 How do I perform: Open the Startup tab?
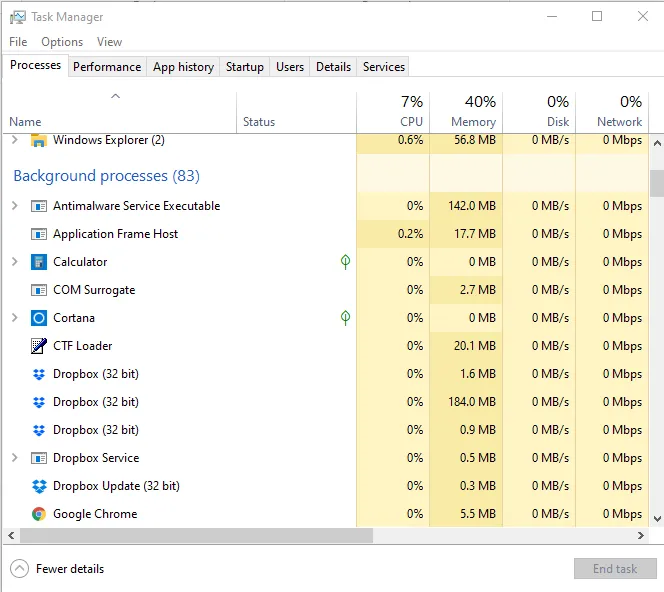pyautogui.click(x=245, y=67)
